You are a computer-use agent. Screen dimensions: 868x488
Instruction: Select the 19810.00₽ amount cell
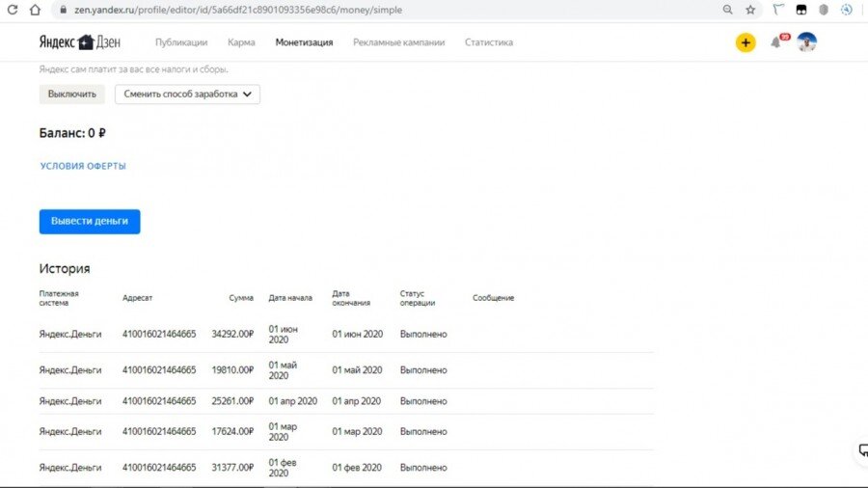coord(232,370)
